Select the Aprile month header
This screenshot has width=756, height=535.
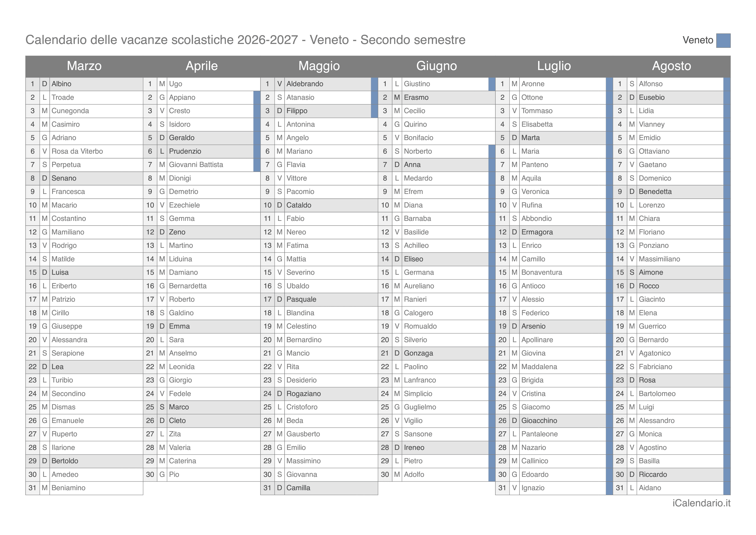pyautogui.click(x=201, y=66)
